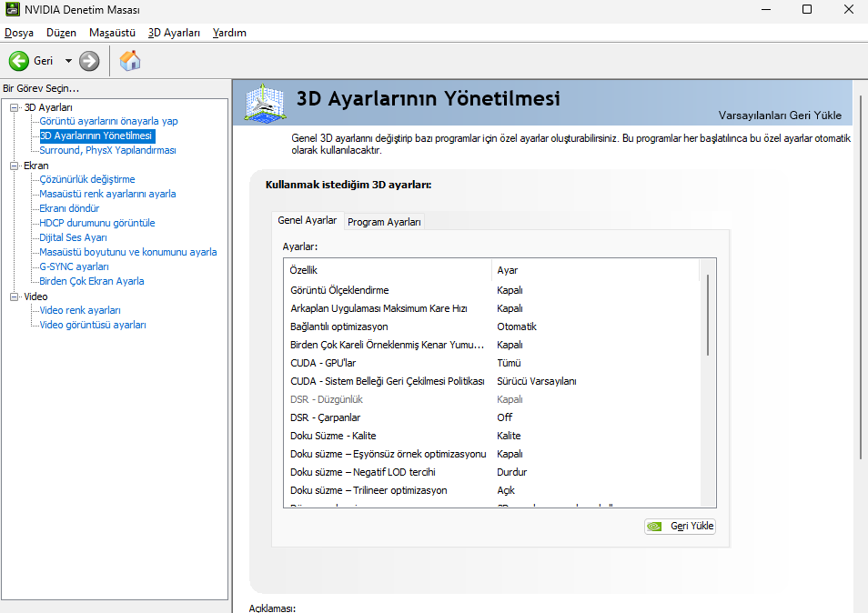Click the settings list vertical scrollbar
Viewport: 868px width, 613px height.
pyautogui.click(x=708, y=316)
